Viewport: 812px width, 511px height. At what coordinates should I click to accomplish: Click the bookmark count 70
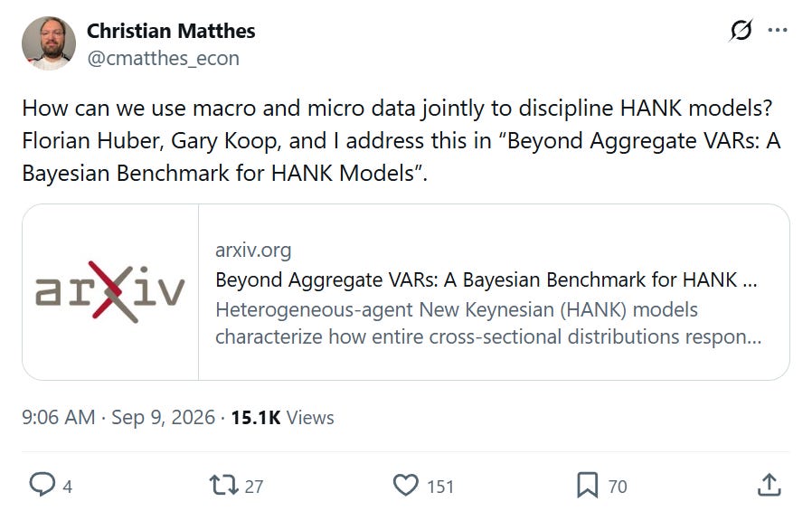[x=618, y=487]
